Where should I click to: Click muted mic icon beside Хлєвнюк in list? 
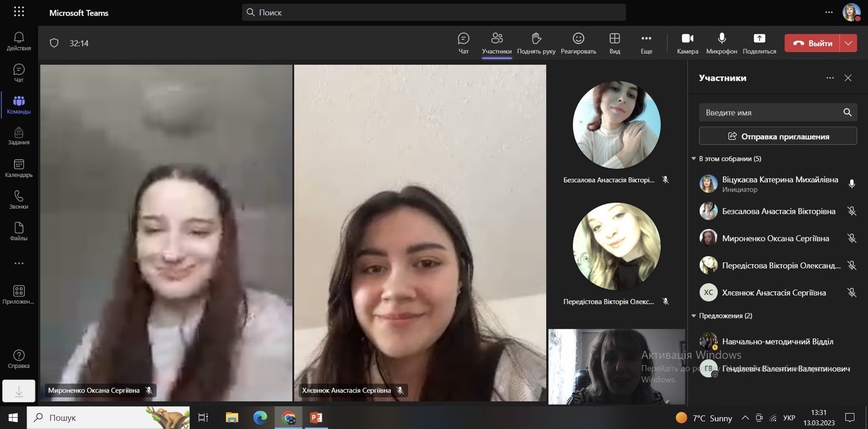(x=852, y=292)
